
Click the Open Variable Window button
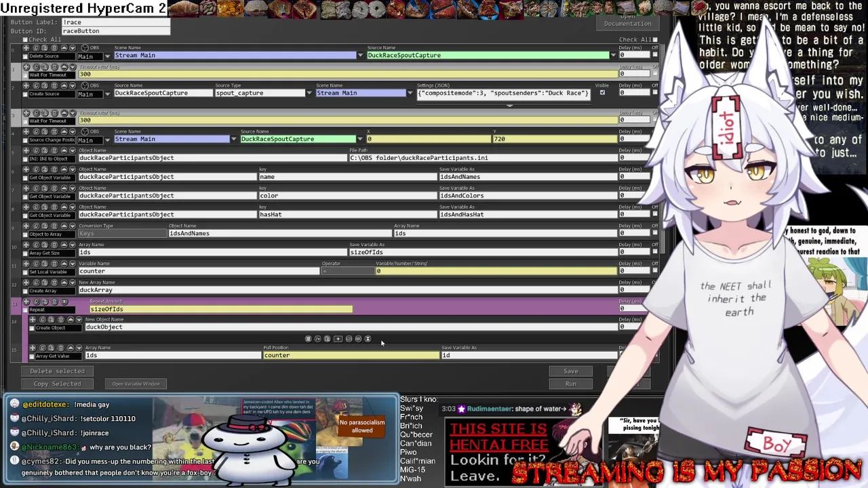pos(136,384)
